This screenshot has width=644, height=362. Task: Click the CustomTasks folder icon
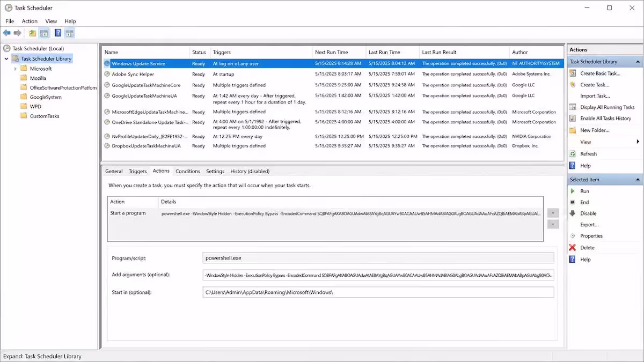coord(24,116)
